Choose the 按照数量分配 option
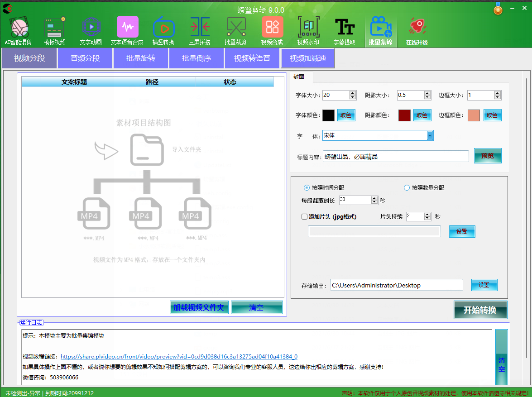This screenshot has height=397, width=532. click(x=407, y=188)
